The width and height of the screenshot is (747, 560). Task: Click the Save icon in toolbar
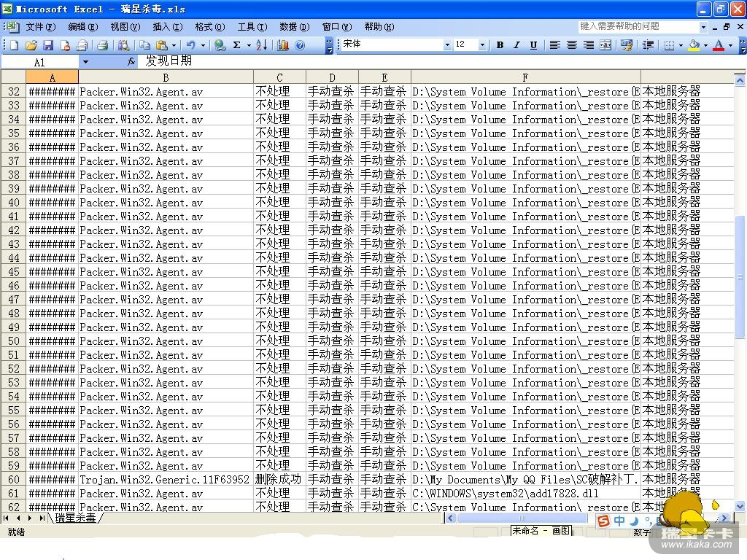coord(48,45)
